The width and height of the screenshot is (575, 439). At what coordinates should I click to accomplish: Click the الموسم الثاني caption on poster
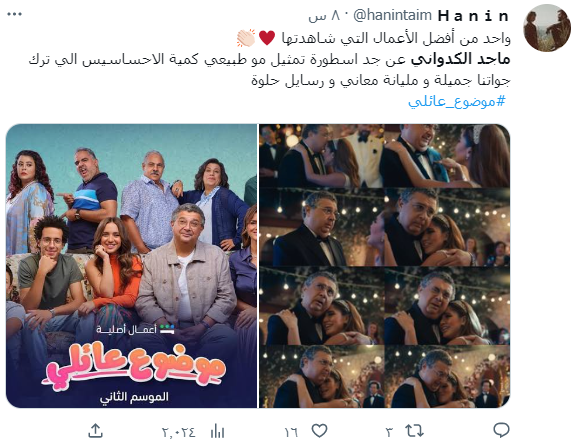(x=134, y=397)
